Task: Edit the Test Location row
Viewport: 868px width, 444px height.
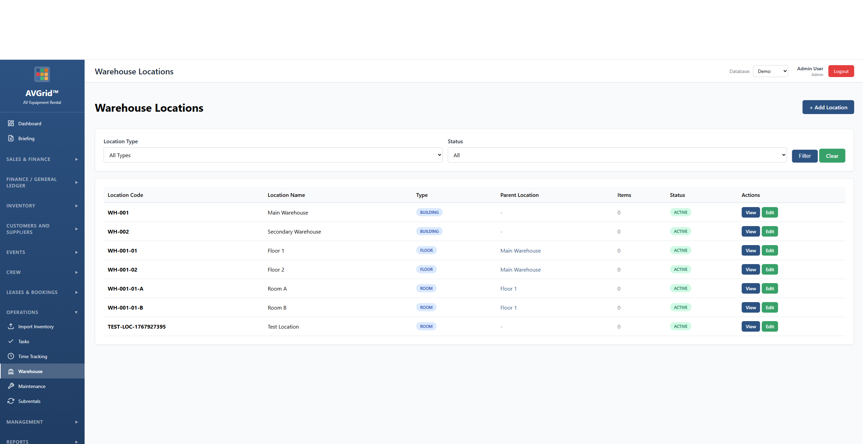Action: tap(769, 327)
